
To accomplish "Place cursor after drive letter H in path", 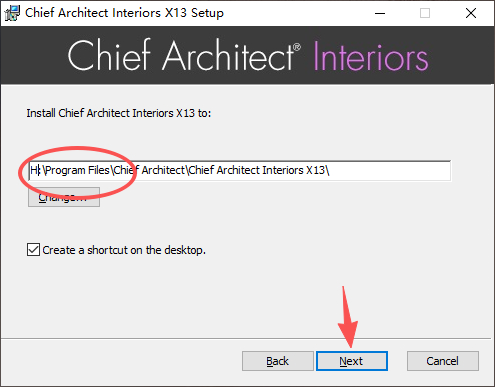I will pos(39,171).
